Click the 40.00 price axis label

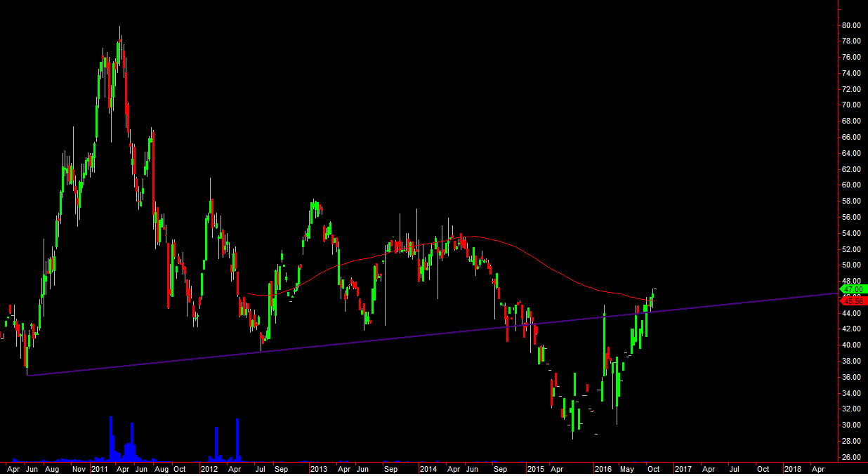[851, 345]
